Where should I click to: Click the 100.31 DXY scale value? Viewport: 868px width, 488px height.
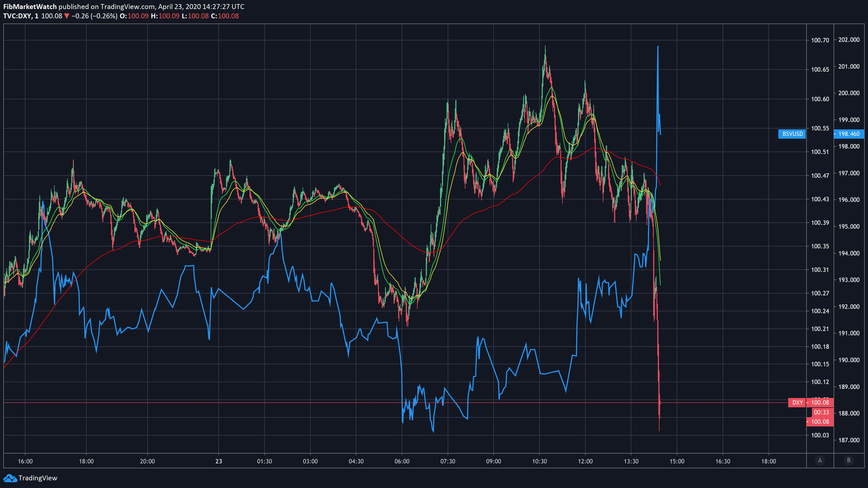pos(820,269)
